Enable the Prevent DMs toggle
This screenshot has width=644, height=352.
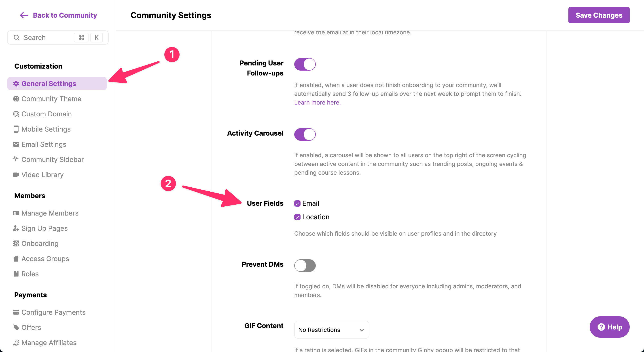point(305,265)
